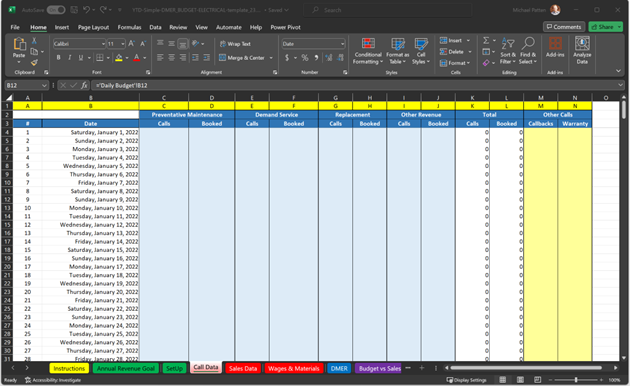The image size is (630, 386).
Task: Open the Number format dropdown showing Date
Action: [x=342, y=44]
